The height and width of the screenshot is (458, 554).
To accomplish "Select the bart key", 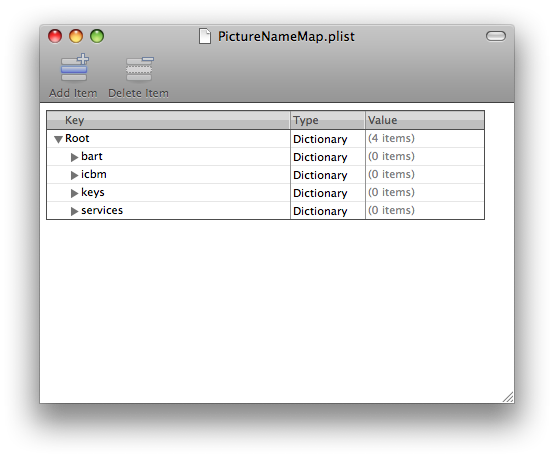I will [x=92, y=156].
